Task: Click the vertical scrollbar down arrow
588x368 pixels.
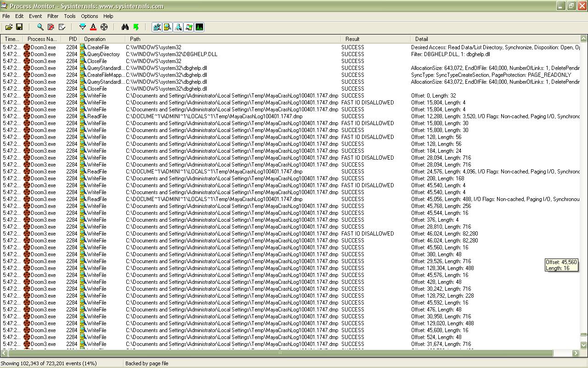Action: click(584, 345)
